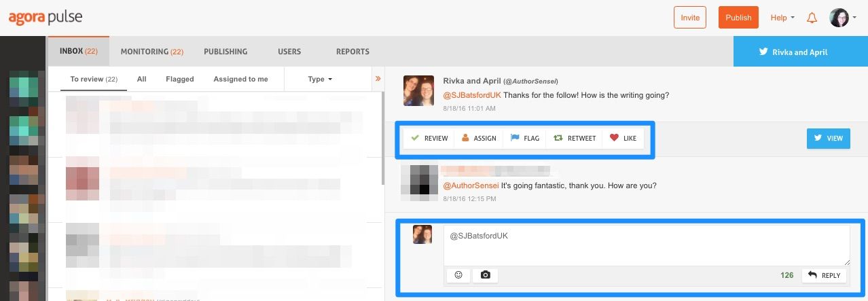
Task: Click the inbox list scrollbar
Action: [382, 139]
